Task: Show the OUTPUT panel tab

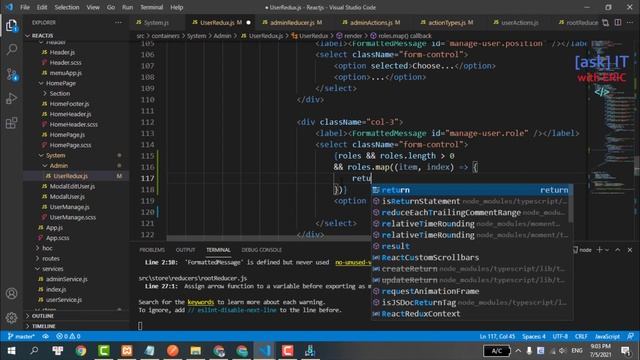Action: pyautogui.click(x=185, y=250)
